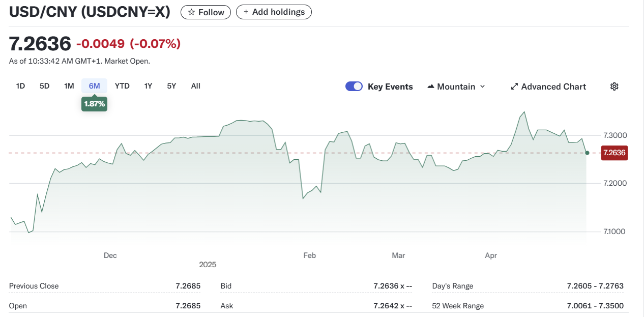Click the expand arrows icon
Image resolution: width=644 pixels, height=317 pixels.
click(x=514, y=87)
